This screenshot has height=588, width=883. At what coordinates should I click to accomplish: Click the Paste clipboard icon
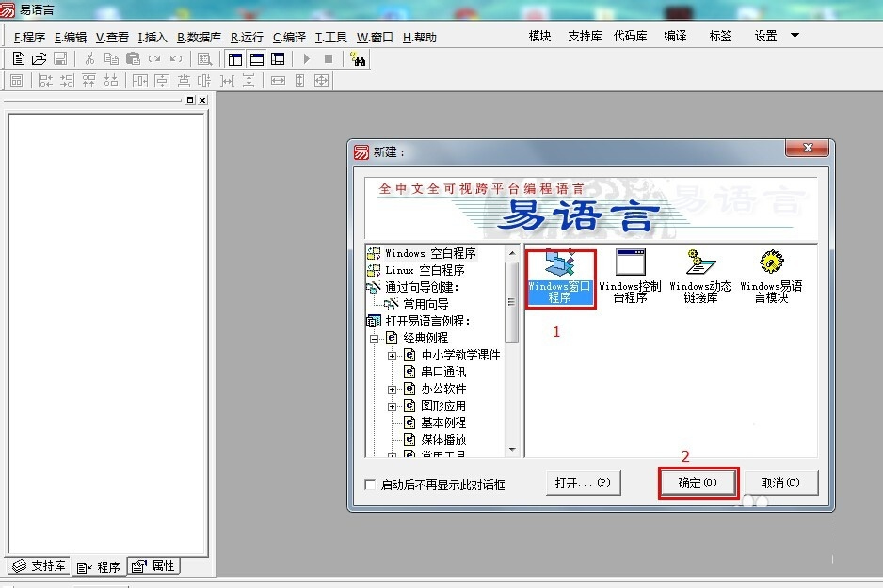[133, 58]
